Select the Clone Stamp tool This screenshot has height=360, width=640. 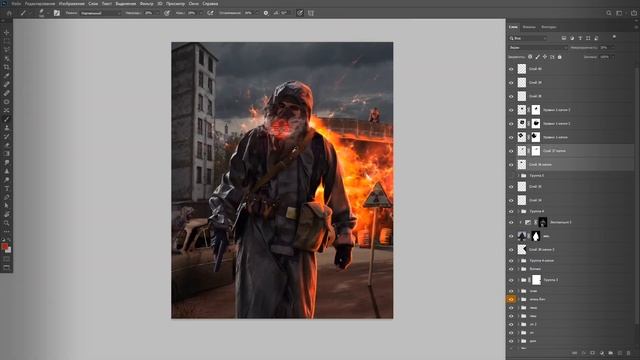pos(7,128)
